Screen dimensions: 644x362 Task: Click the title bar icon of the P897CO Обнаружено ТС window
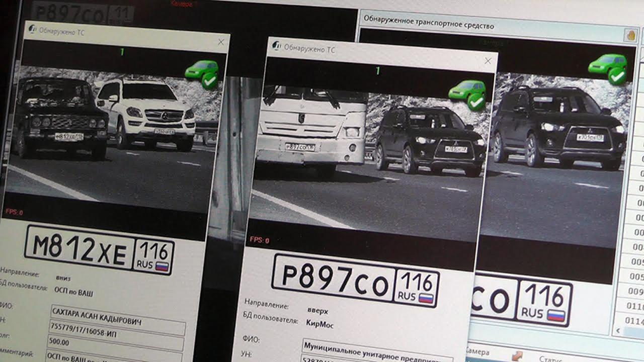tap(276, 46)
